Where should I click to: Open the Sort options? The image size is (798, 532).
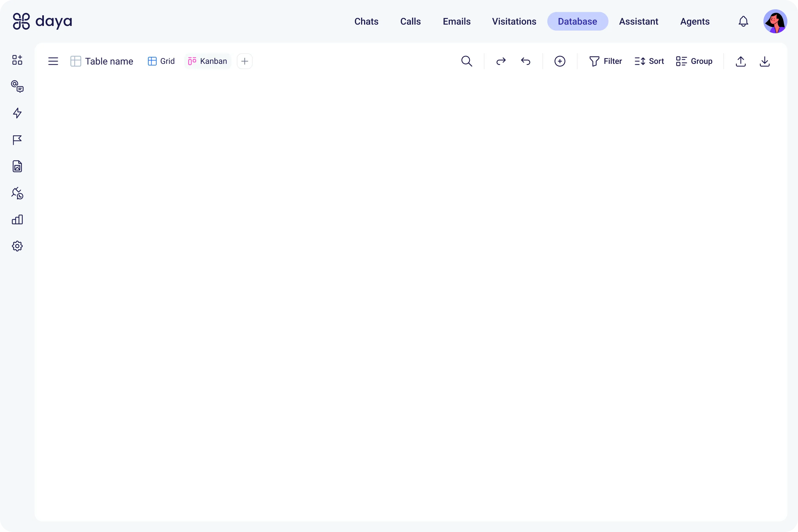[x=649, y=62]
